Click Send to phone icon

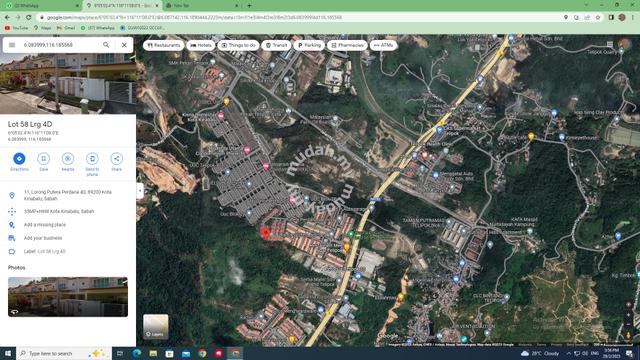point(92,159)
